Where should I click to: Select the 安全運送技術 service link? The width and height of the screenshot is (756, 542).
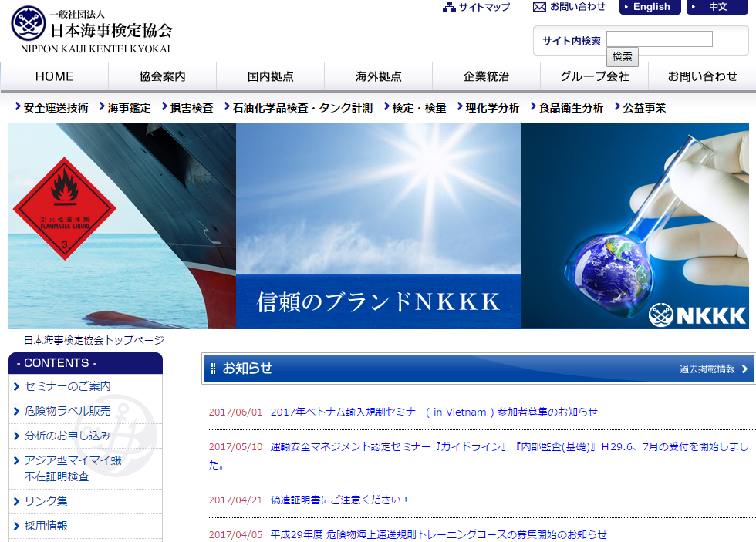tap(56, 107)
